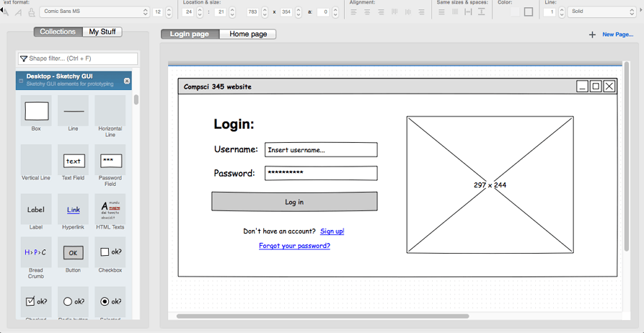Image resolution: width=644 pixels, height=333 pixels.
Task: Choose the Password Field shape
Action: (x=110, y=161)
